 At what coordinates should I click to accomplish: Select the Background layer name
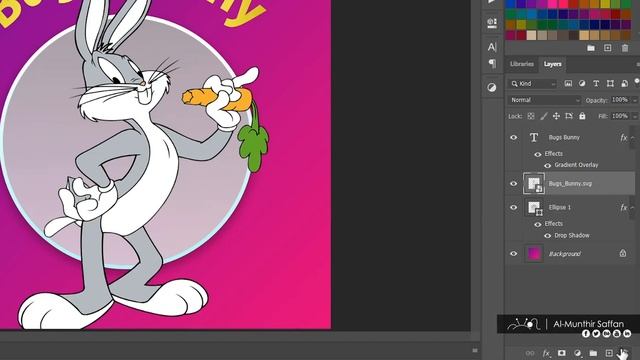coord(564,254)
